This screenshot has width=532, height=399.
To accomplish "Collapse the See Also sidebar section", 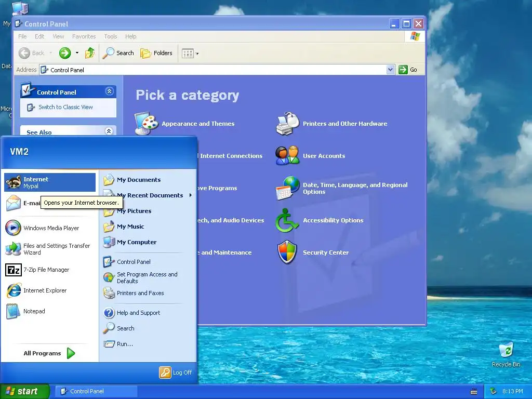I will tap(109, 131).
